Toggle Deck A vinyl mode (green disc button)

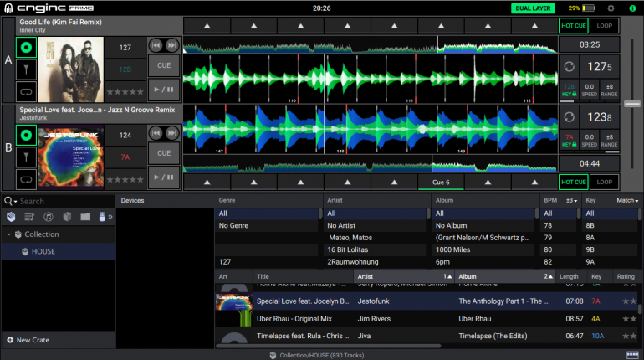26,47
